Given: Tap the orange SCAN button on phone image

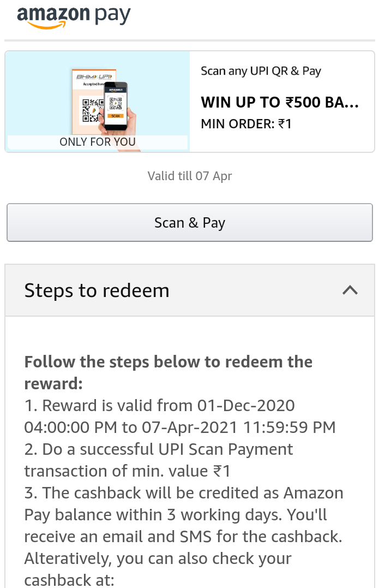Looking at the screenshot, I should tap(116, 116).
